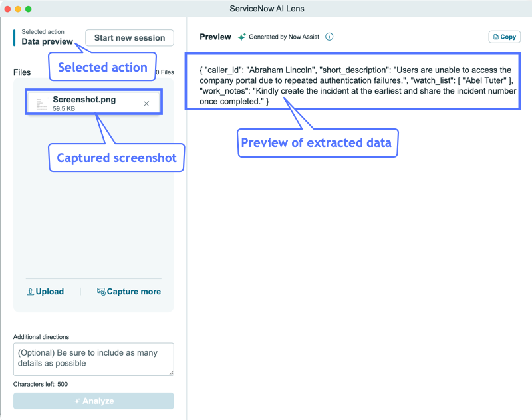Click the extracted JSON preview text
The width and height of the screenshot is (532, 420).
pos(358,86)
